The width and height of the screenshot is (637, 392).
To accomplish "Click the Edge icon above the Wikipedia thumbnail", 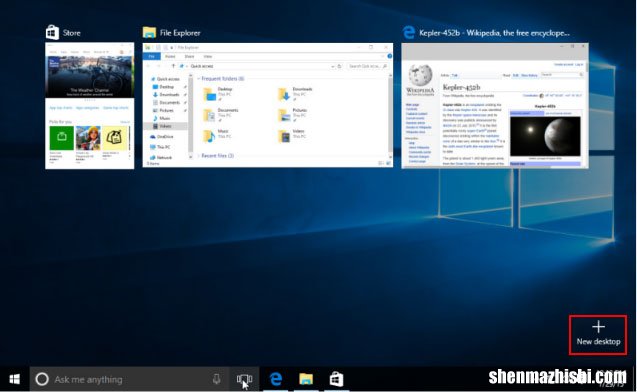I will [408, 32].
